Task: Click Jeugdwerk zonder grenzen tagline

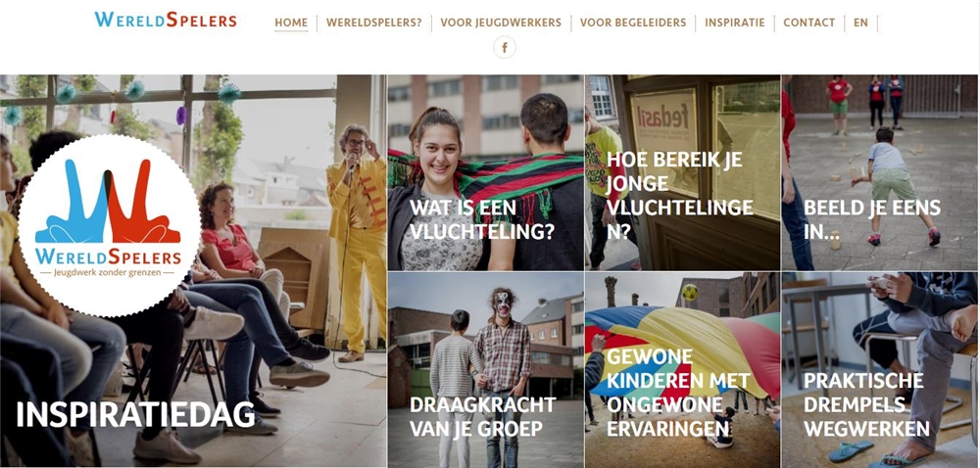Action: pos(108,273)
